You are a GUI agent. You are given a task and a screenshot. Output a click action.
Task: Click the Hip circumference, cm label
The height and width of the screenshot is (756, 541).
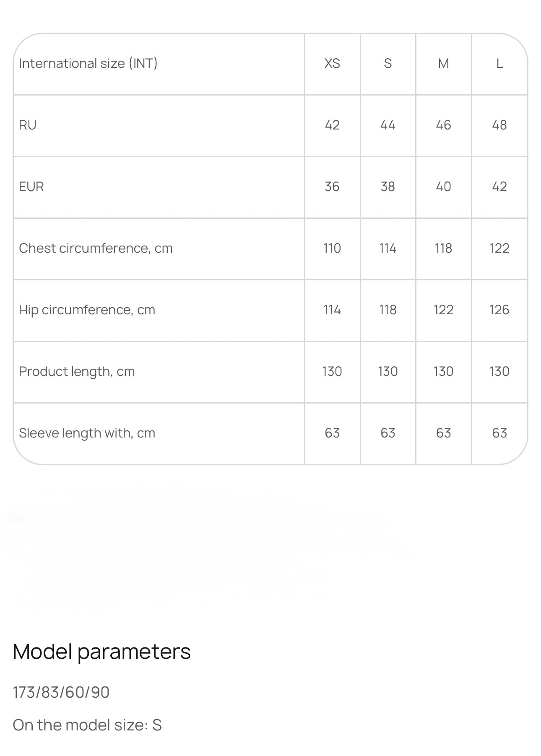(87, 310)
